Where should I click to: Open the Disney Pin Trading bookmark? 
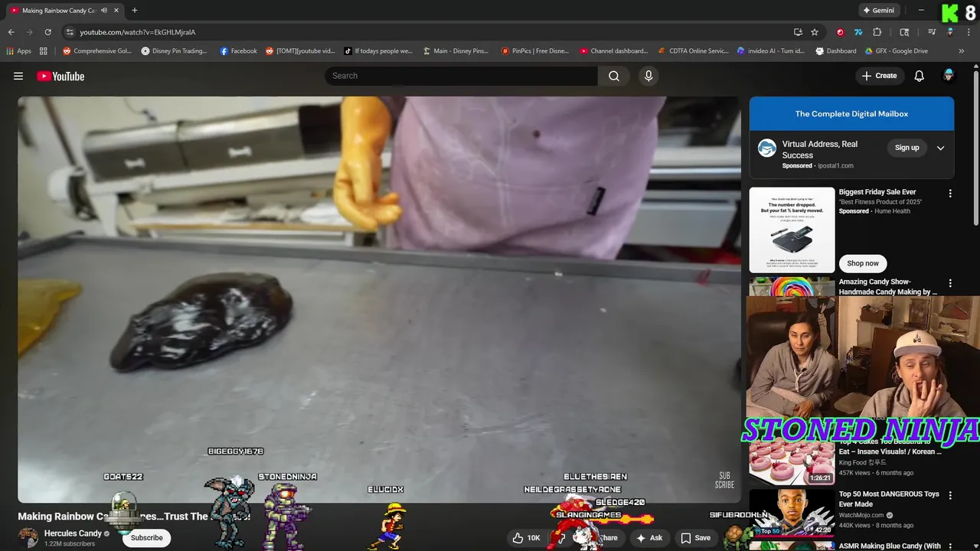coord(174,51)
